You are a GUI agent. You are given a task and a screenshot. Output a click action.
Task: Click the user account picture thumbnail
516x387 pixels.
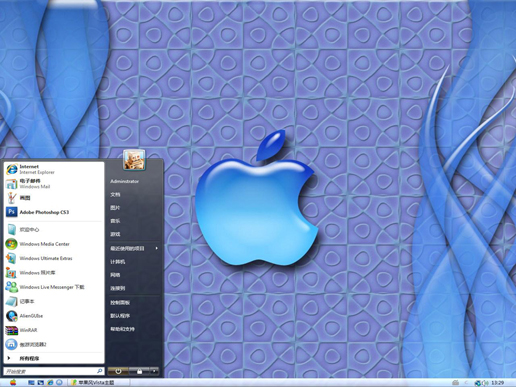[134, 160]
